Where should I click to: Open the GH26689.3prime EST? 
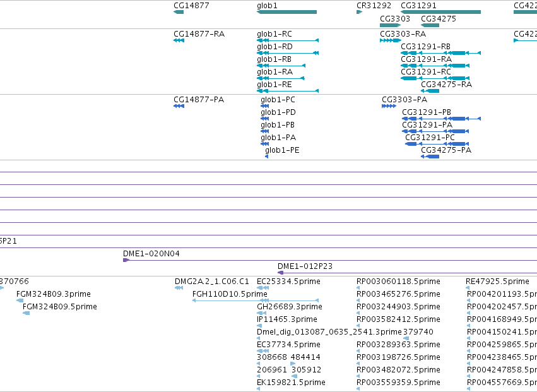[261, 313]
